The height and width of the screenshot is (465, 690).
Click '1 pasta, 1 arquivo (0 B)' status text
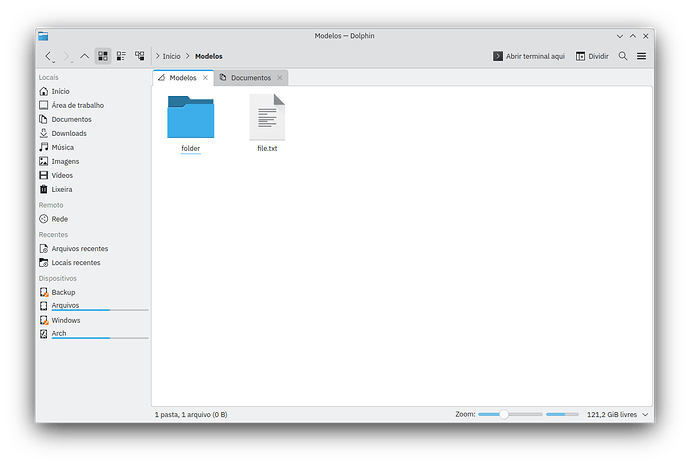click(x=191, y=414)
